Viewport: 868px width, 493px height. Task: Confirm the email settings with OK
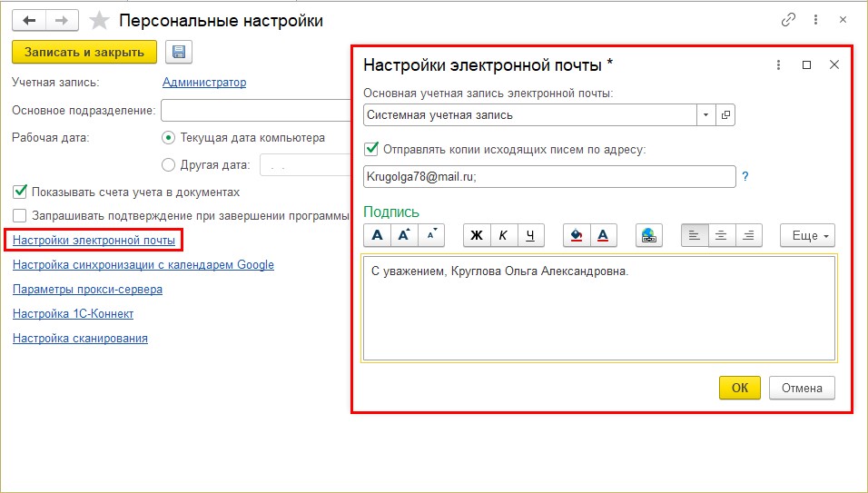pyautogui.click(x=740, y=388)
